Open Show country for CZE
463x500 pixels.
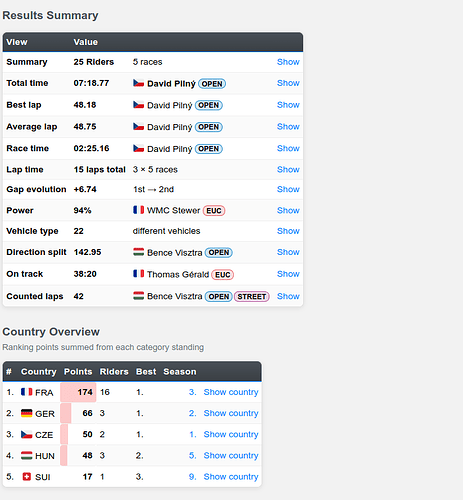231,435
